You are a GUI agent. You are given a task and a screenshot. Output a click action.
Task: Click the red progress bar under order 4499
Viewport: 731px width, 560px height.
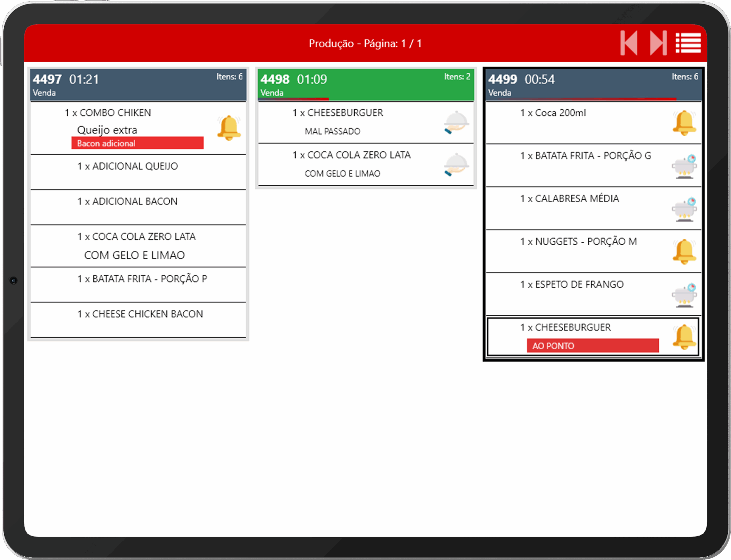click(x=581, y=99)
